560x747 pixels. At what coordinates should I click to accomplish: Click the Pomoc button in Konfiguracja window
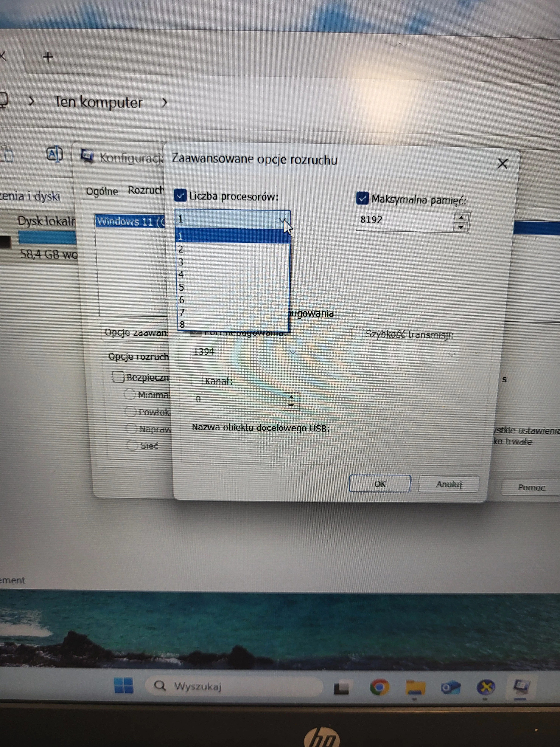531,487
